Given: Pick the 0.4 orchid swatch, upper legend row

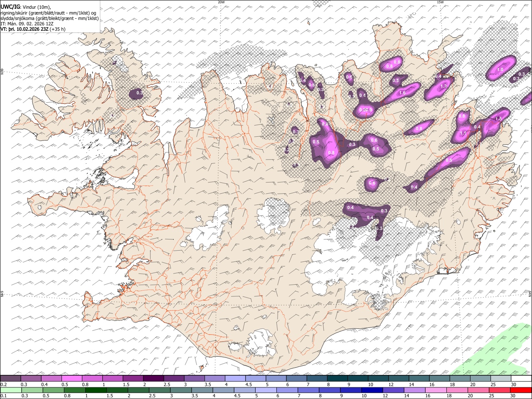Looking at the screenshot, I should pos(51,379).
